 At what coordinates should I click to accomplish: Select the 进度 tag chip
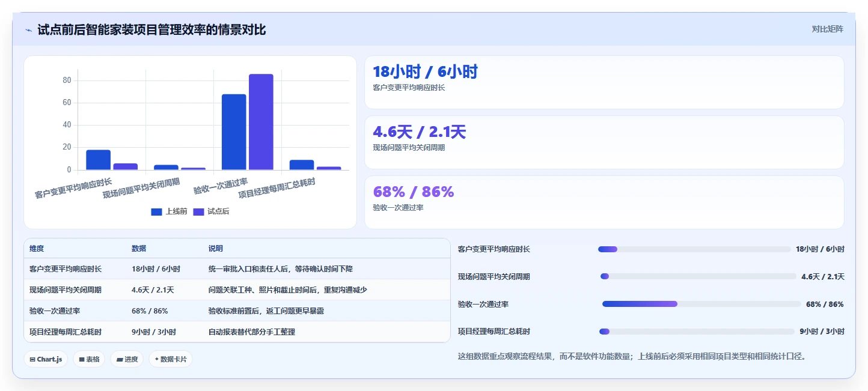127,359
